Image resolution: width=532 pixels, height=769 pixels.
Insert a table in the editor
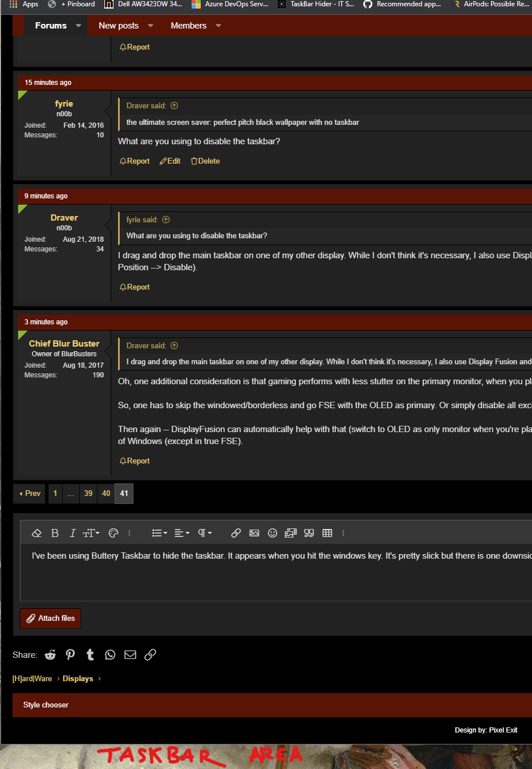pyautogui.click(x=327, y=533)
